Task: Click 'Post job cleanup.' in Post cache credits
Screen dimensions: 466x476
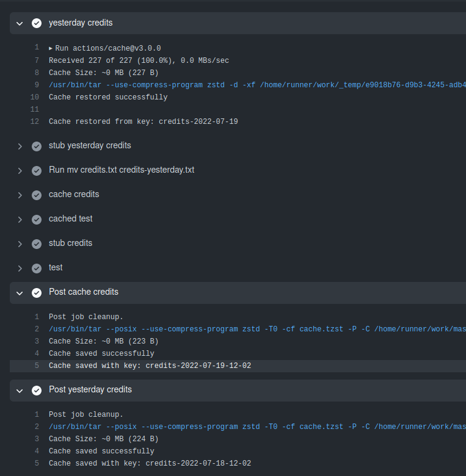Action: [x=86, y=317]
